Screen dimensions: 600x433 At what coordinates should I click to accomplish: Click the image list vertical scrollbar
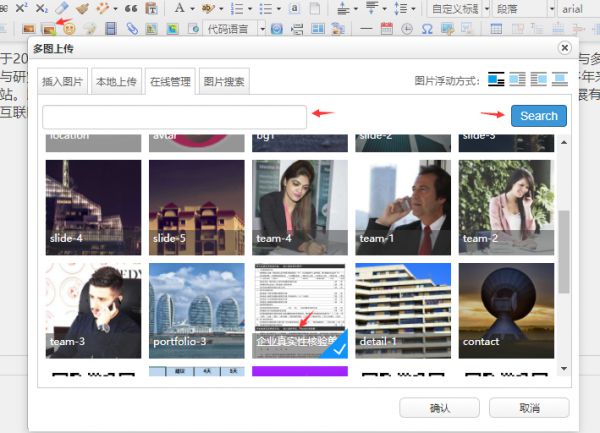pyautogui.click(x=563, y=250)
